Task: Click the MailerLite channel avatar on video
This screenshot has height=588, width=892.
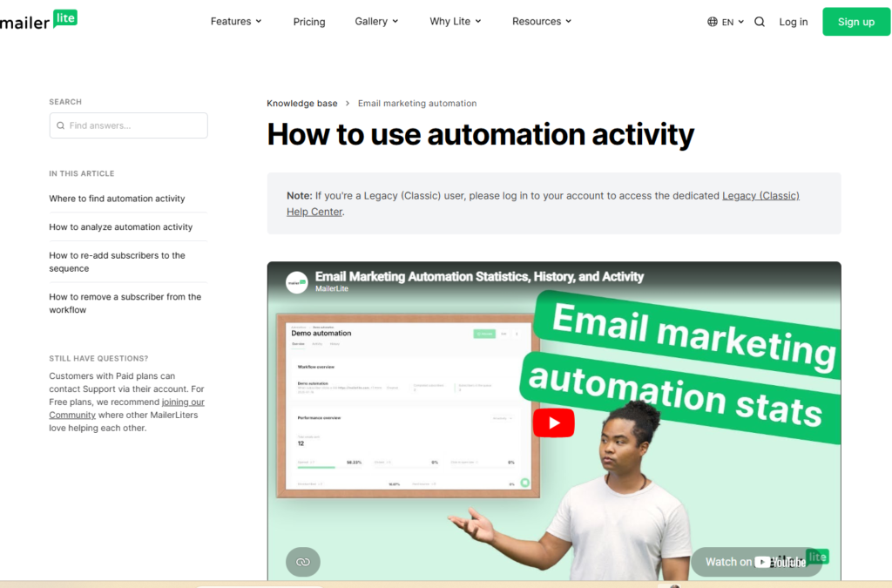Action: click(x=296, y=282)
